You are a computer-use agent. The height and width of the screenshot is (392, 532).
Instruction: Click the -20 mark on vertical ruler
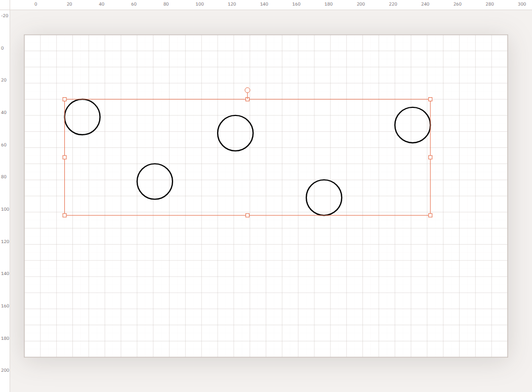coord(5,16)
